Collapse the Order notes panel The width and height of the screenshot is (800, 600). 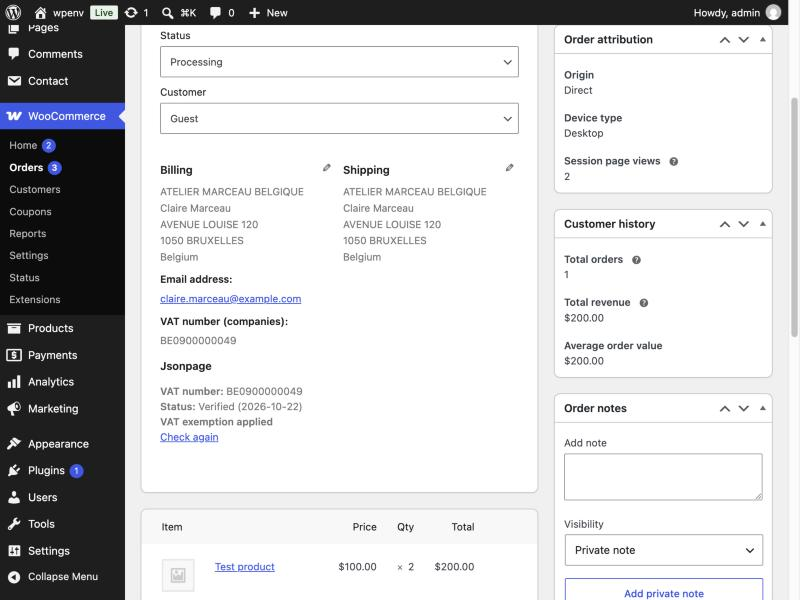[763, 408]
